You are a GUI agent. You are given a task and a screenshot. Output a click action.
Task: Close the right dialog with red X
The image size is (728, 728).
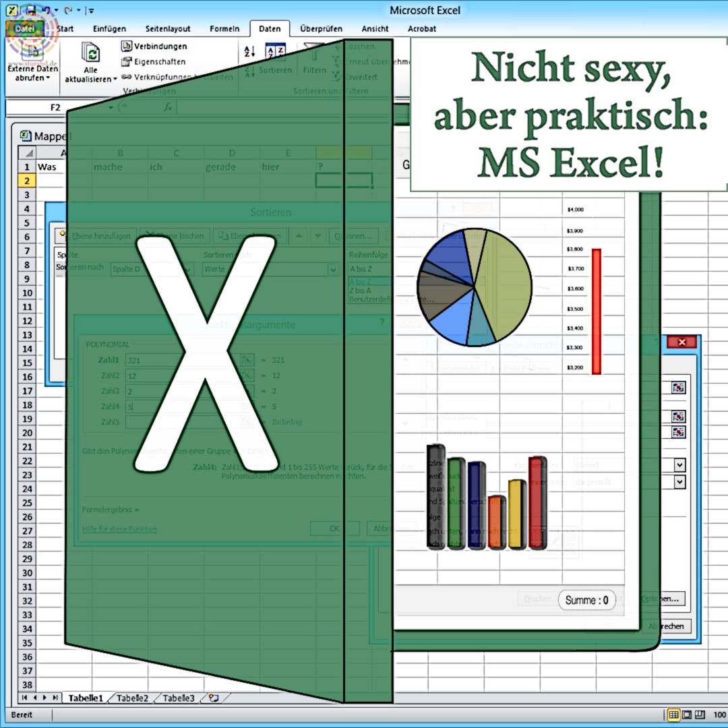681,342
